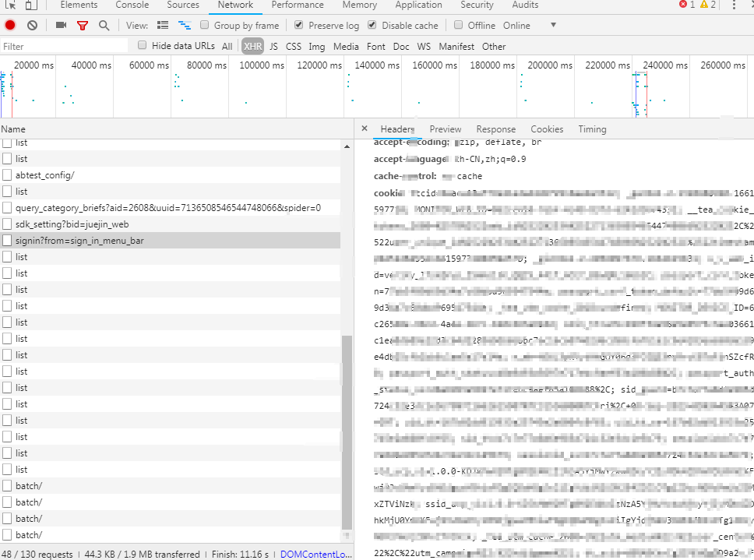Image resolution: width=754 pixels, height=560 pixels.
Task: Toggle the overview waterfall view icon
Action: click(185, 26)
